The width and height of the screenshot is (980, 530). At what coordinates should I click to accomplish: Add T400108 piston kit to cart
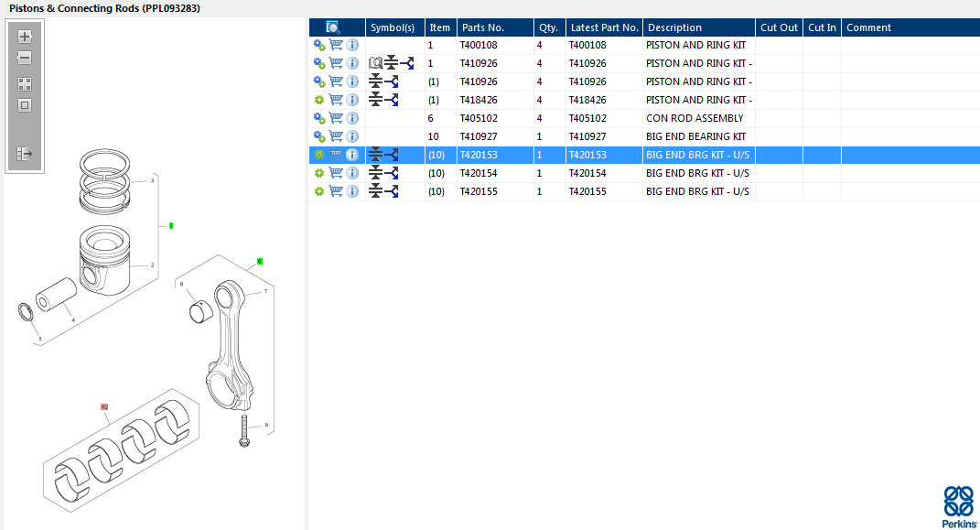click(x=336, y=45)
